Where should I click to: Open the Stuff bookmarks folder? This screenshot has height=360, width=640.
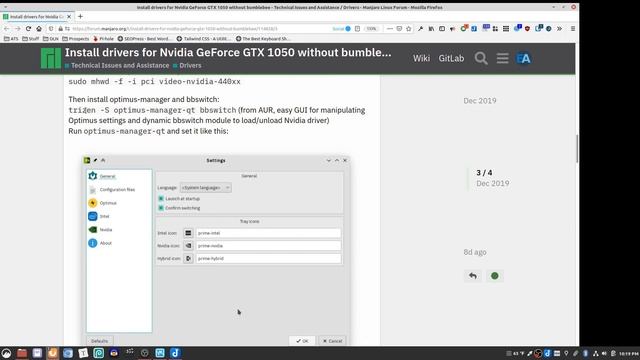click(x=31, y=39)
